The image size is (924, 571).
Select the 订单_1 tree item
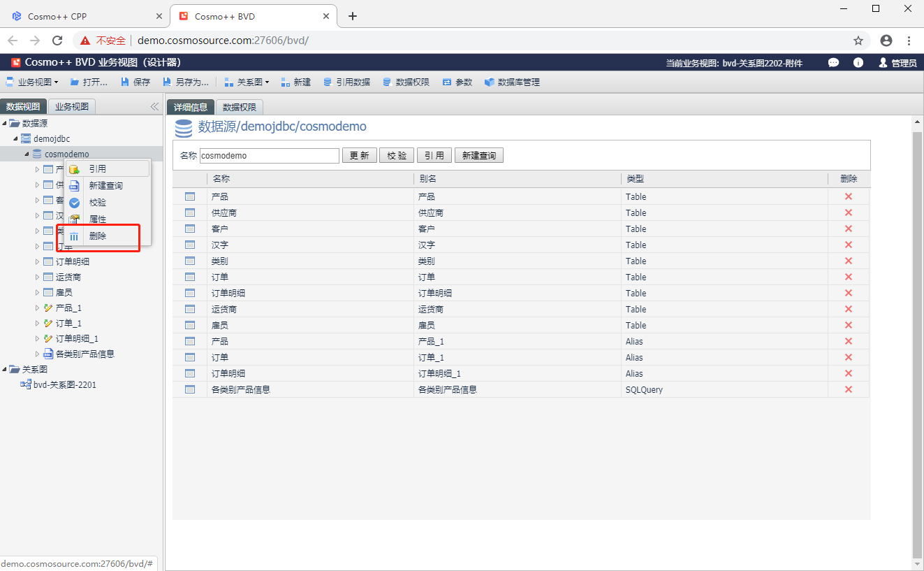click(x=68, y=323)
